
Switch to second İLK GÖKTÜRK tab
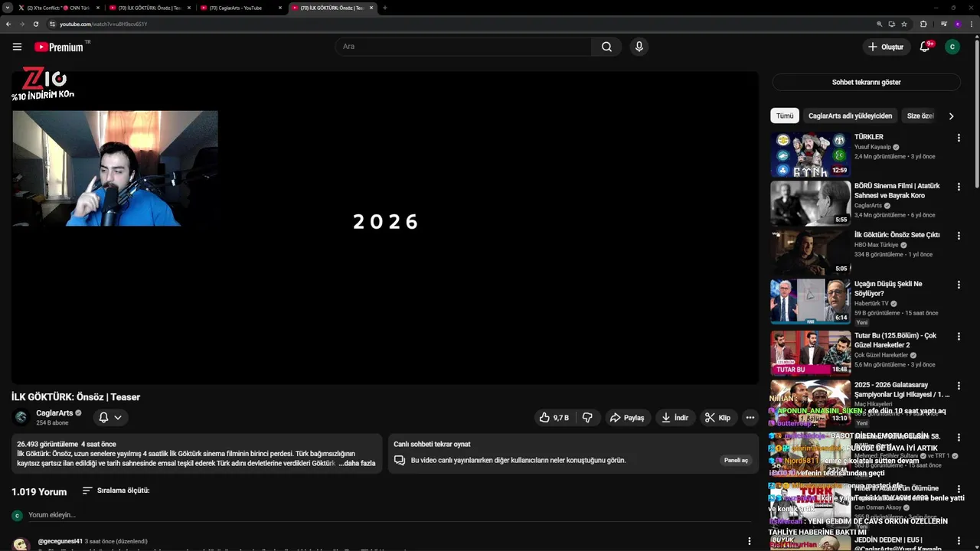click(x=332, y=8)
